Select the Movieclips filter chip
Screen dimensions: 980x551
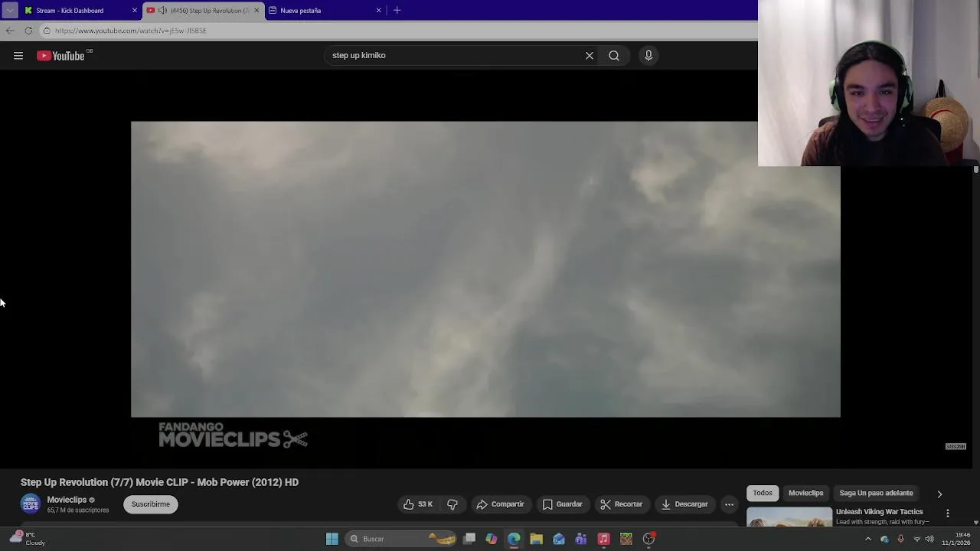[x=805, y=494]
